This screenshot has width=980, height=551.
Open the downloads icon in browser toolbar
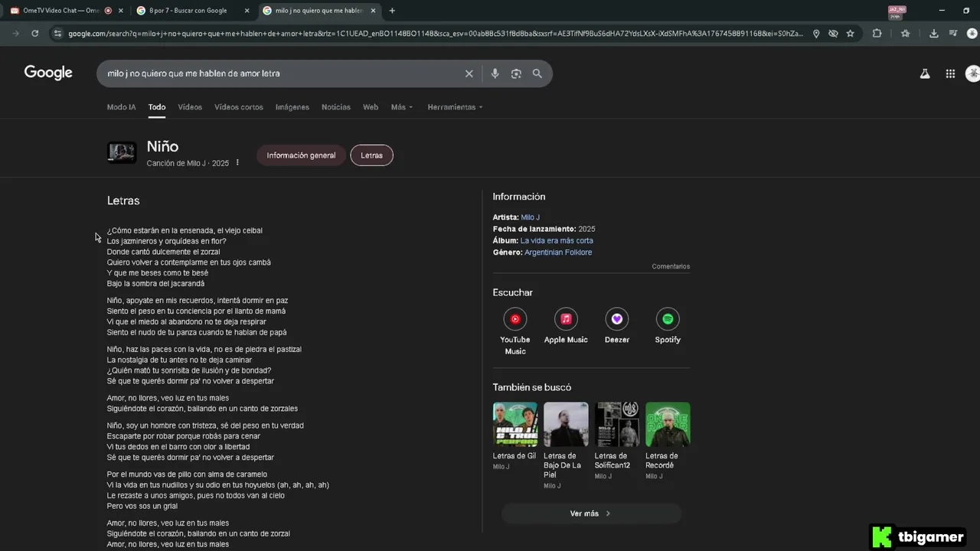(934, 34)
